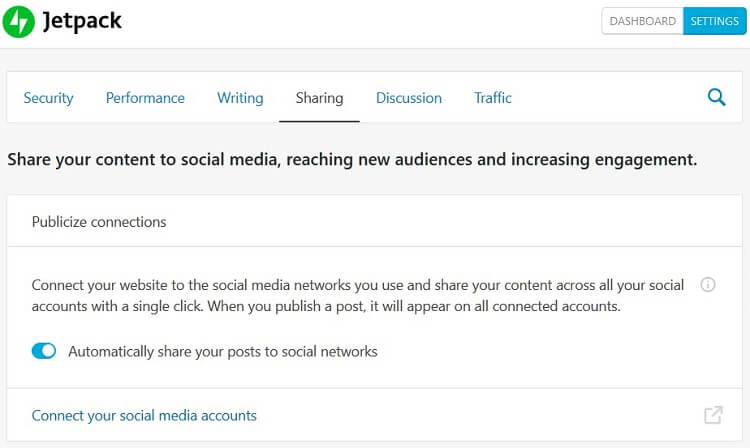Open the Traffic tab

click(493, 98)
